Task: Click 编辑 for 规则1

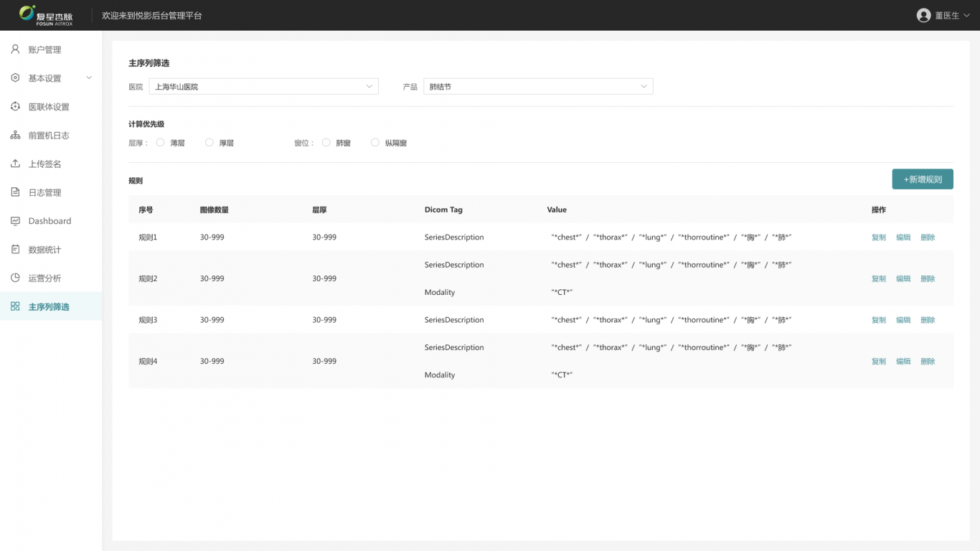Action: click(x=903, y=237)
